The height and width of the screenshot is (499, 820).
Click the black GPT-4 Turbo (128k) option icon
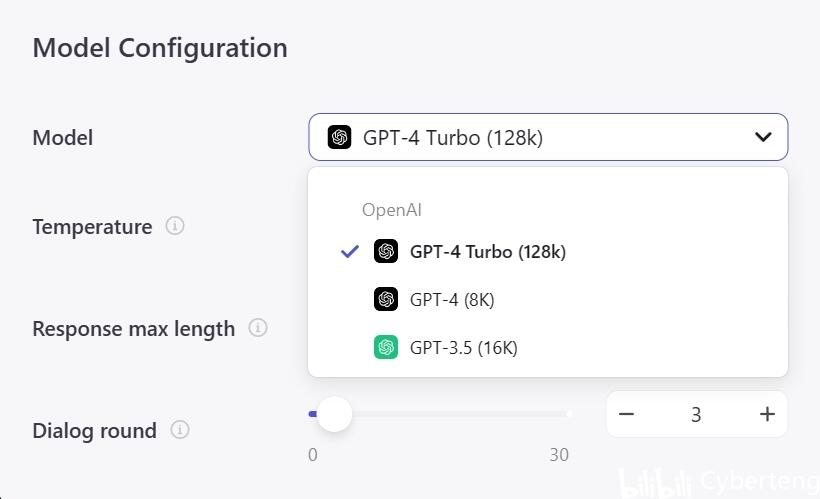(386, 252)
